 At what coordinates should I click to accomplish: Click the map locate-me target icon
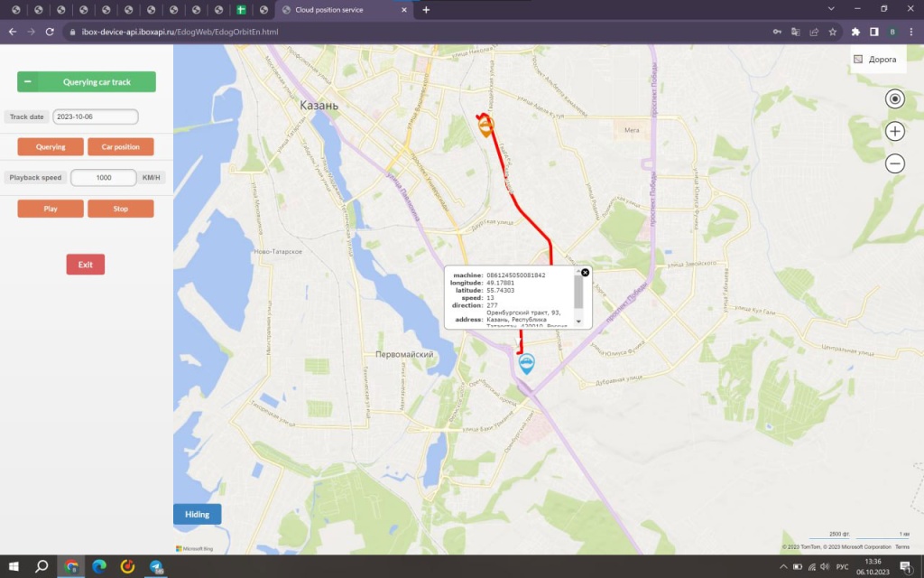click(894, 99)
